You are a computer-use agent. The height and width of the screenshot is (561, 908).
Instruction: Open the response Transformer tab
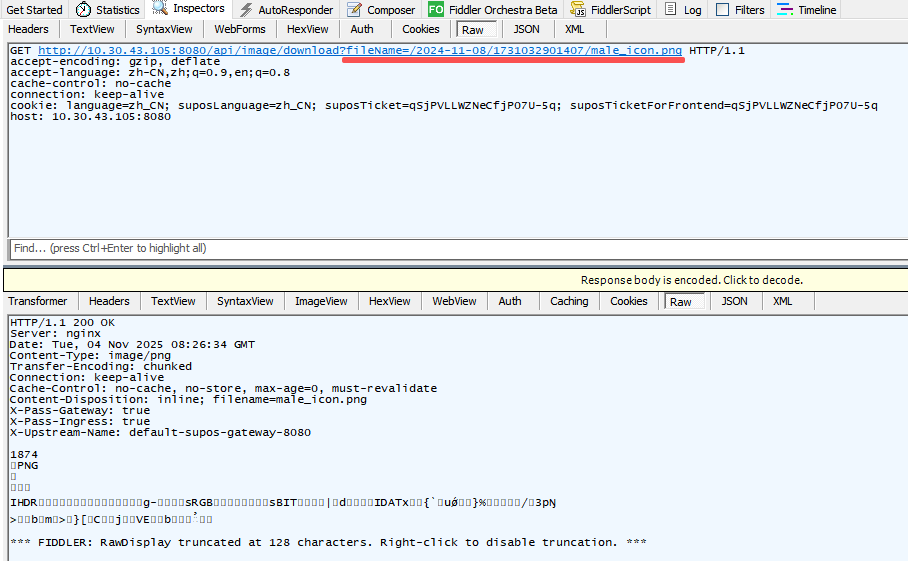38,301
